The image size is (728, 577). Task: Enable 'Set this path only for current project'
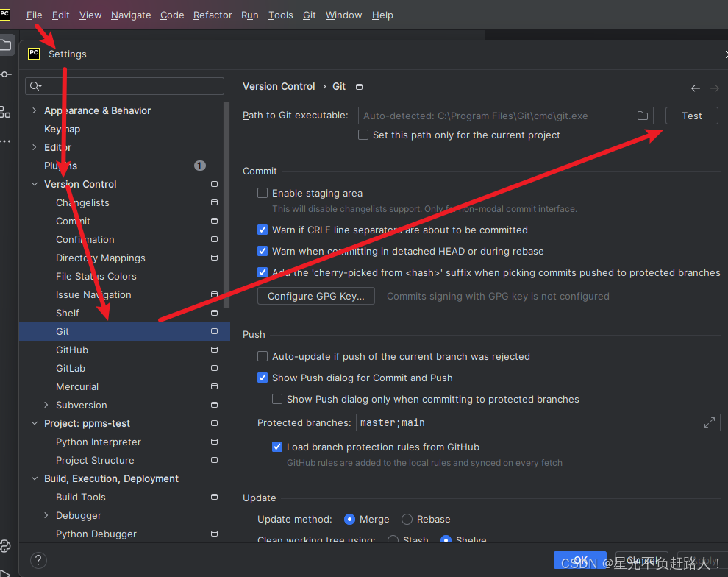coord(363,135)
